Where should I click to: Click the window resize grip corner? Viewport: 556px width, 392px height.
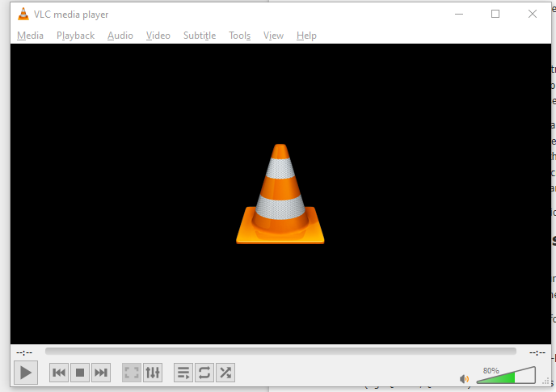(546, 381)
